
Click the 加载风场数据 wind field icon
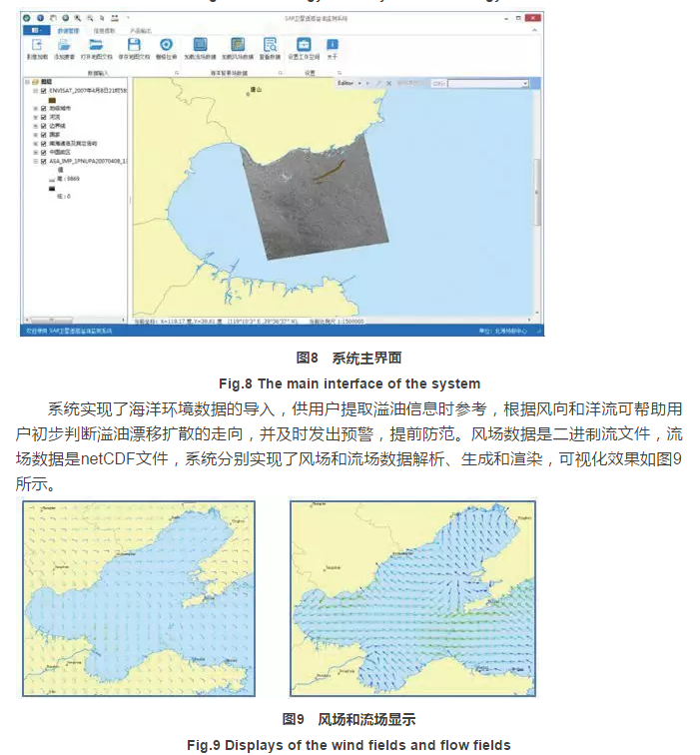point(238,46)
